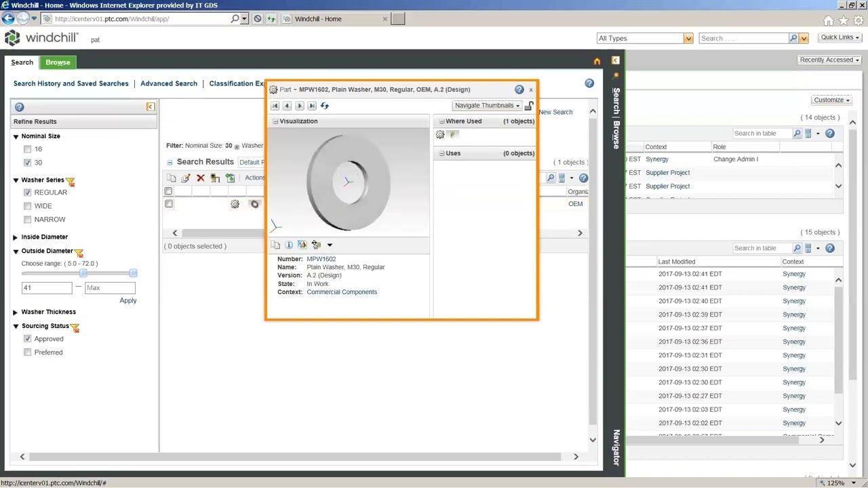Open help in the part popup header
Viewport: 868px width, 488px height.
tap(519, 89)
